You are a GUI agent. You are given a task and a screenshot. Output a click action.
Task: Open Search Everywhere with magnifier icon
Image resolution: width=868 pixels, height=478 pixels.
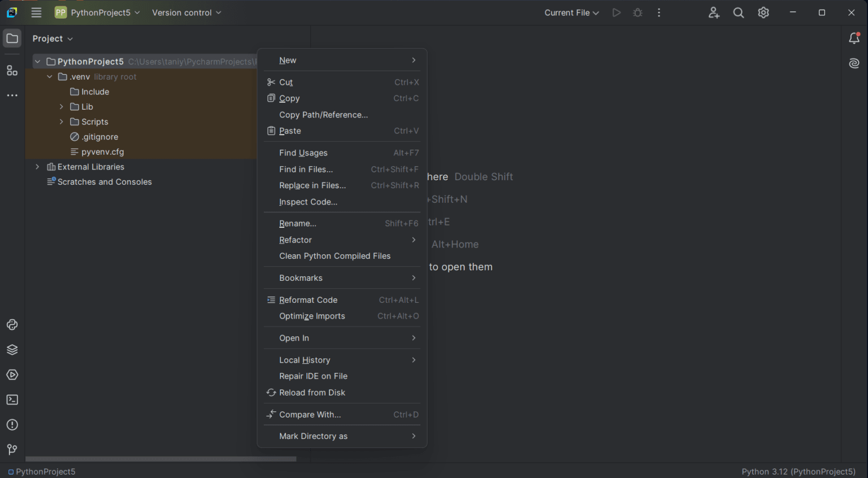(x=738, y=12)
